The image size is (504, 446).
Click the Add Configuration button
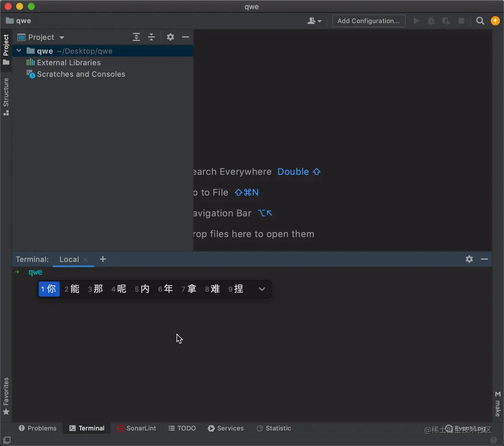pyautogui.click(x=369, y=21)
